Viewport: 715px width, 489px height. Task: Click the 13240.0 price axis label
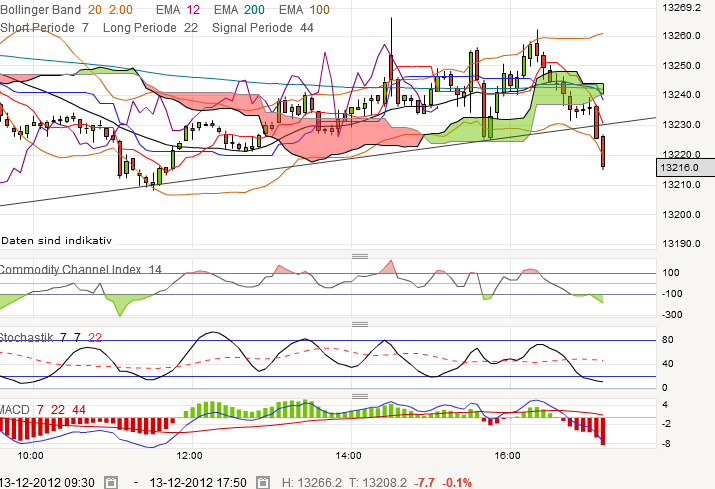click(x=681, y=95)
